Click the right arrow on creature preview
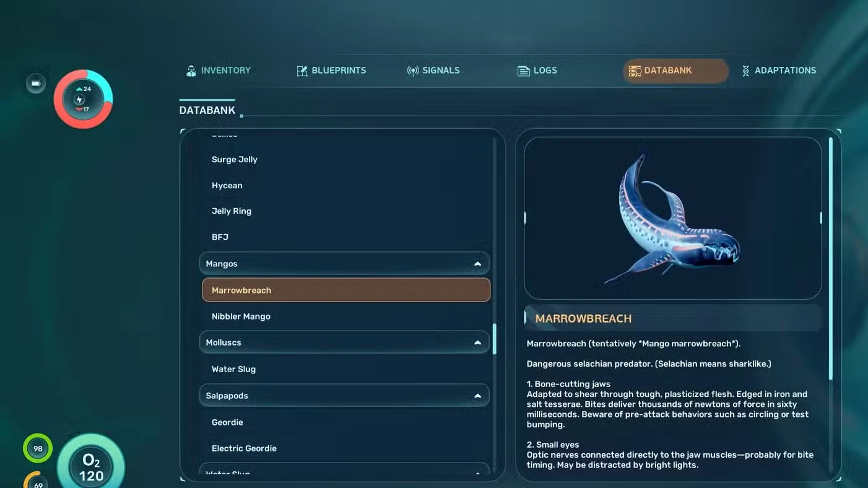 820,218
